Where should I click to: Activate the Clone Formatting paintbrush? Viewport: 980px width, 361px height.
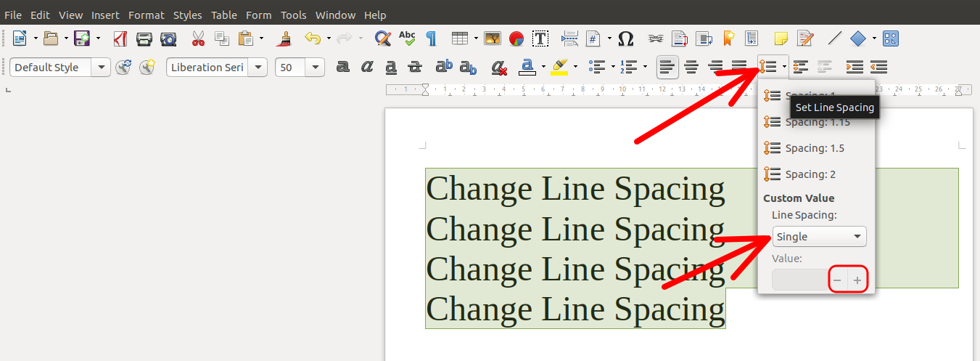285,38
